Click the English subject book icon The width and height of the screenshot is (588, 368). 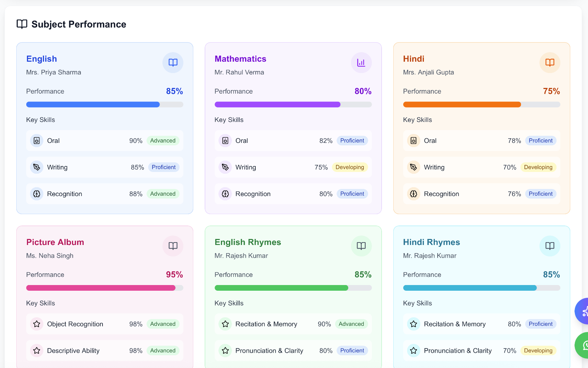tap(173, 63)
